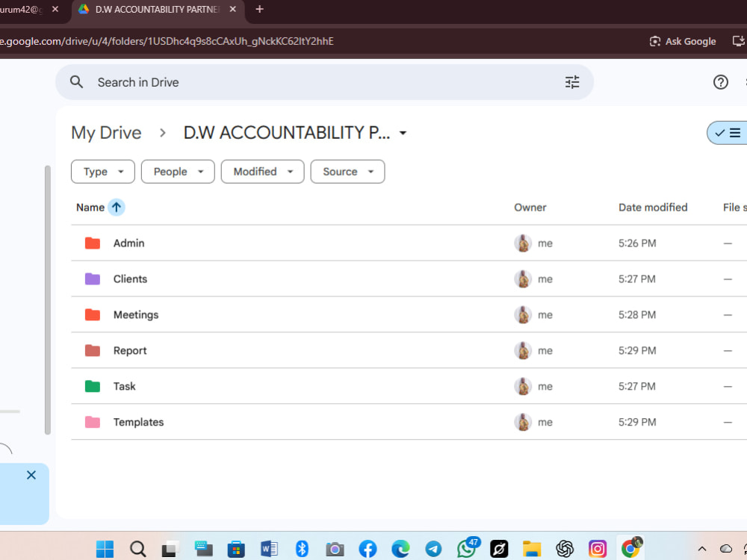Open the Help question mark icon
747x560 pixels.
point(720,82)
